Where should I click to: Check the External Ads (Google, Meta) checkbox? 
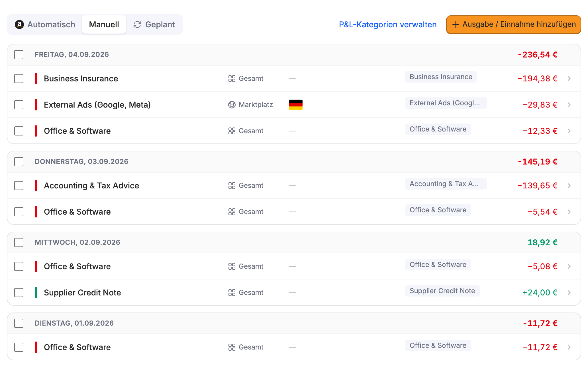19,105
